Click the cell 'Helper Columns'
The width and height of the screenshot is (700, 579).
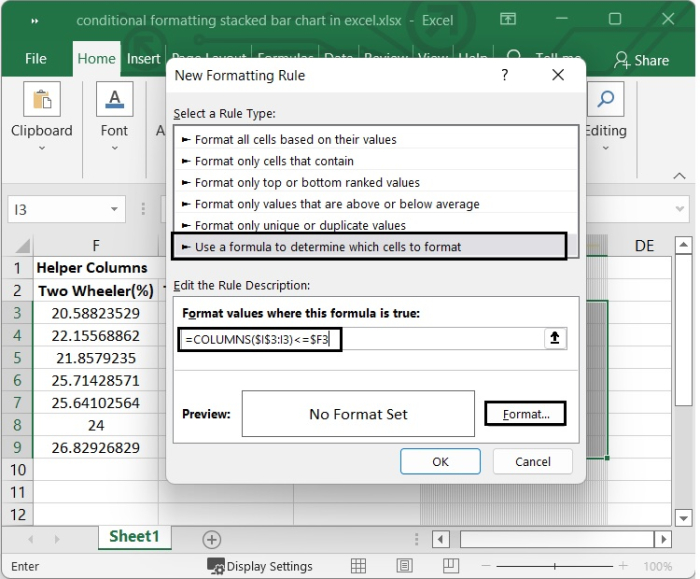tap(96, 267)
